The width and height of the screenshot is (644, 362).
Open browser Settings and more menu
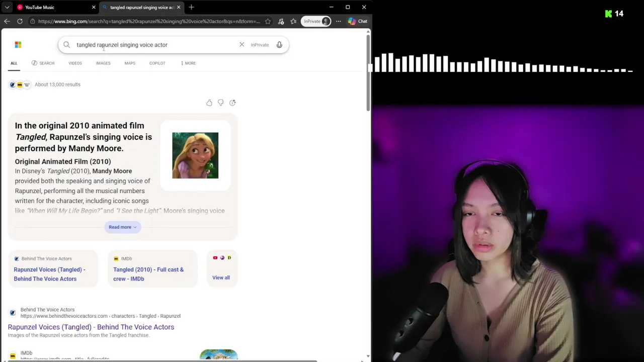pos(339,21)
